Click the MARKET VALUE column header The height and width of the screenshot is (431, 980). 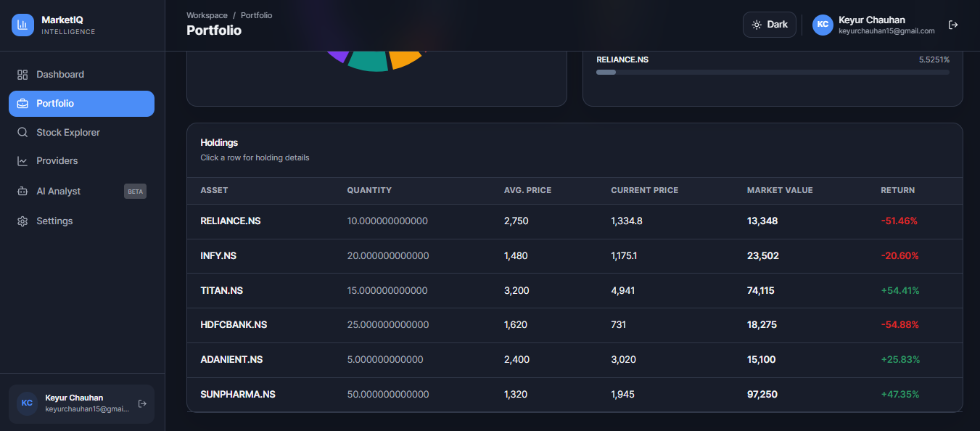click(x=780, y=191)
